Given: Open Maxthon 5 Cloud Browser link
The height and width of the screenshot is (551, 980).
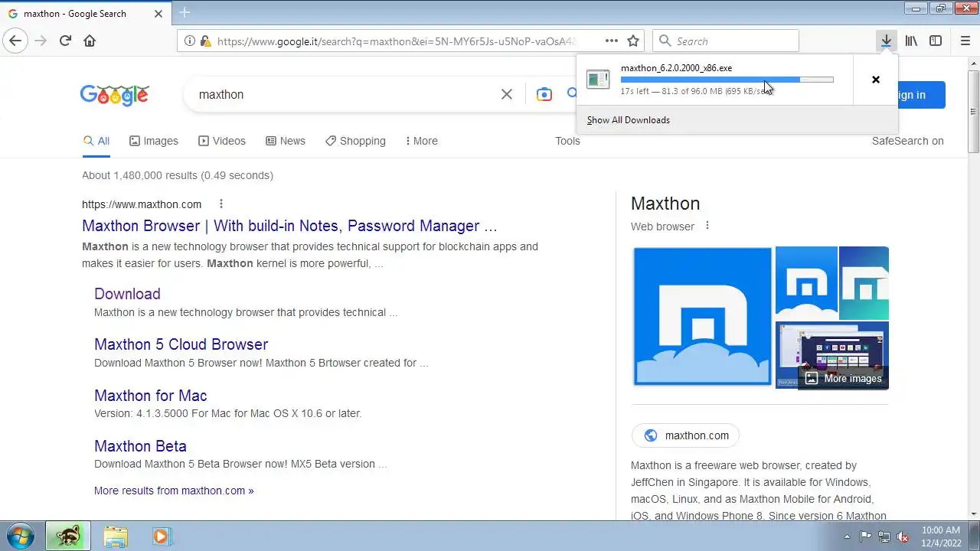Looking at the screenshot, I should point(181,344).
